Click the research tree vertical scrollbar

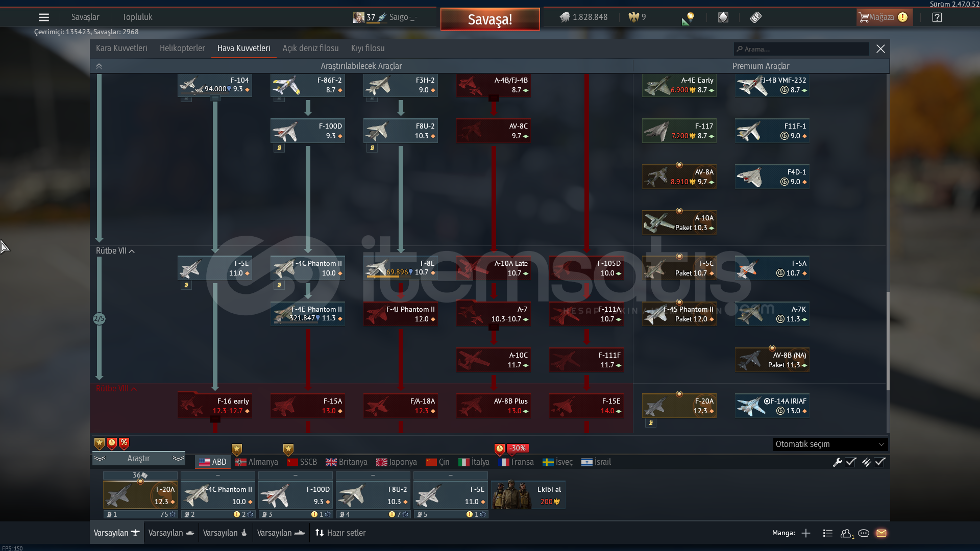point(888,341)
